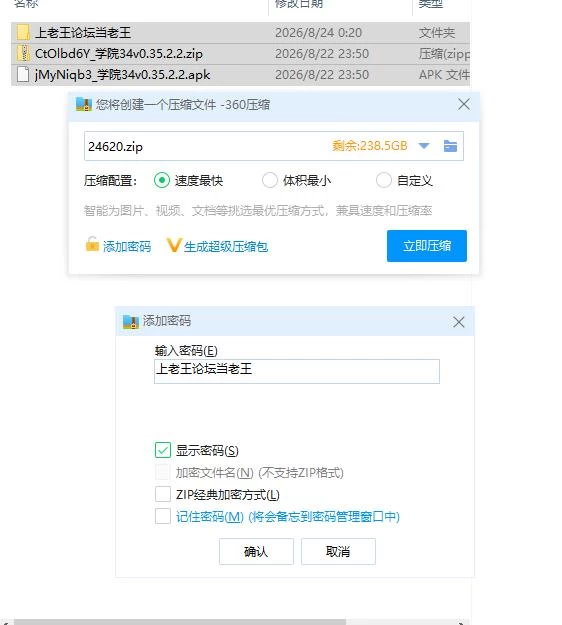The height and width of the screenshot is (625, 562).
Task: Click the orange V super compression icon
Action: coord(174,245)
